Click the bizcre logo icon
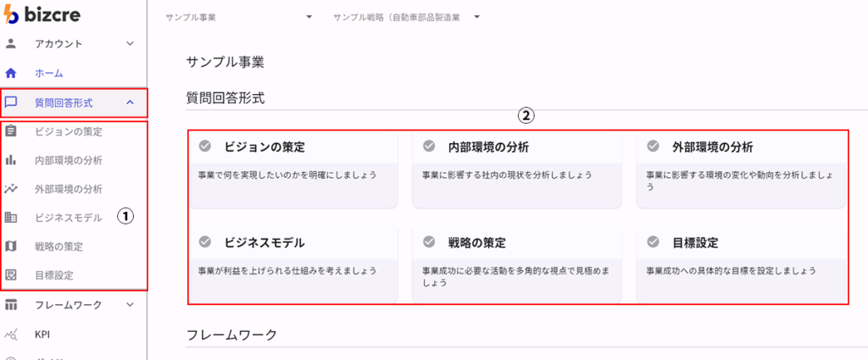 (10, 17)
